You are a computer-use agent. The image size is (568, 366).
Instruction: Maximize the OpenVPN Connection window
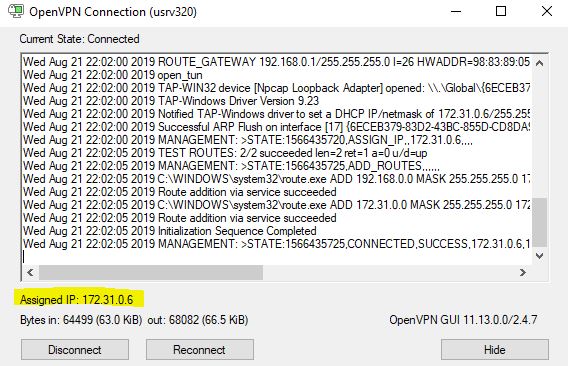point(501,11)
